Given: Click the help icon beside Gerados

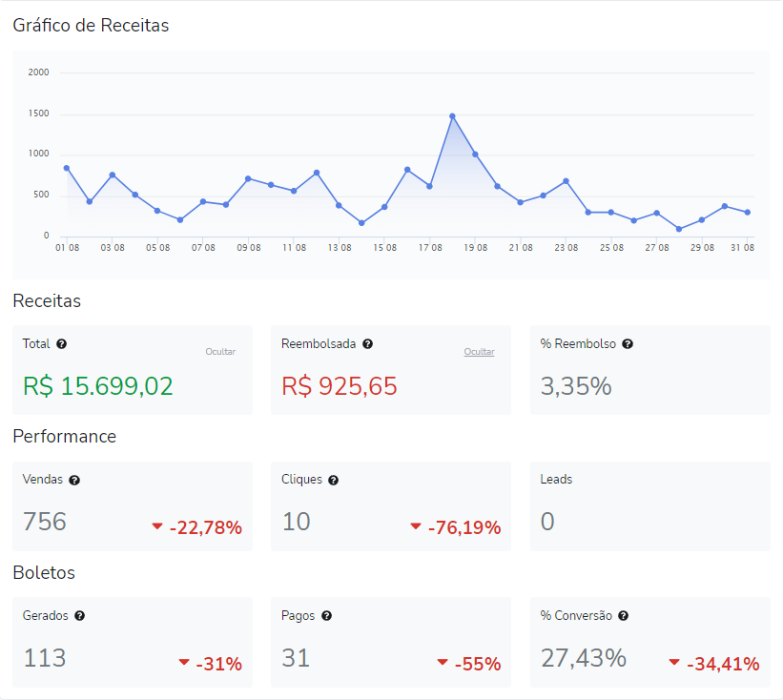Looking at the screenshot, I should pos(80,616).
